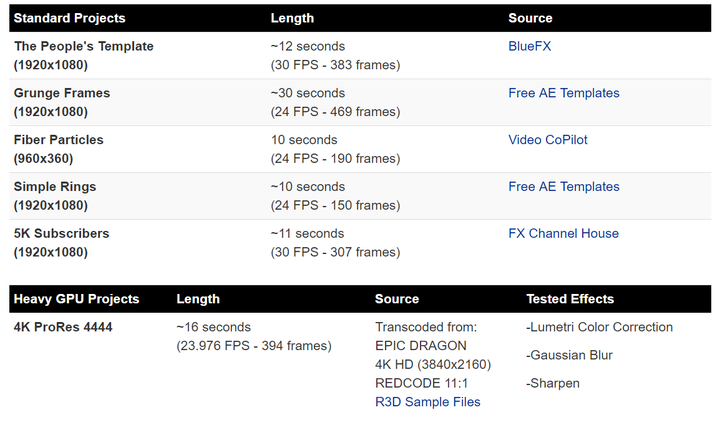This screenshot has width=720, height=435.
Task: Click the 4K ProRes 4444 project name
Action: tap(63, 328)
